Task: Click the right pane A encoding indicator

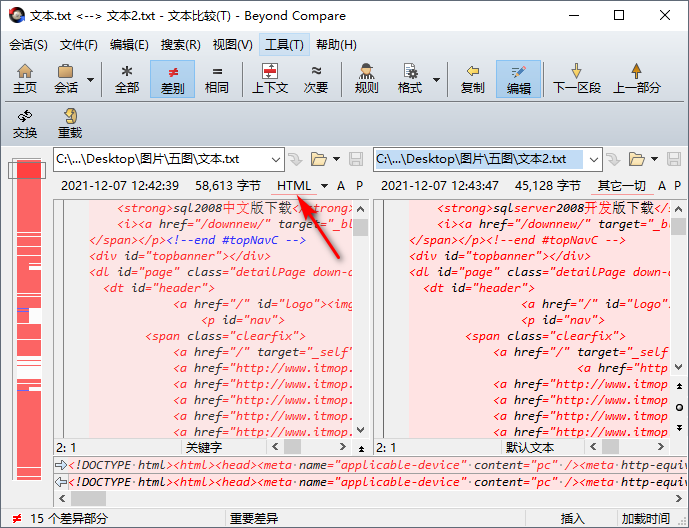Action: pyautogui.click(x=662, y=186)
